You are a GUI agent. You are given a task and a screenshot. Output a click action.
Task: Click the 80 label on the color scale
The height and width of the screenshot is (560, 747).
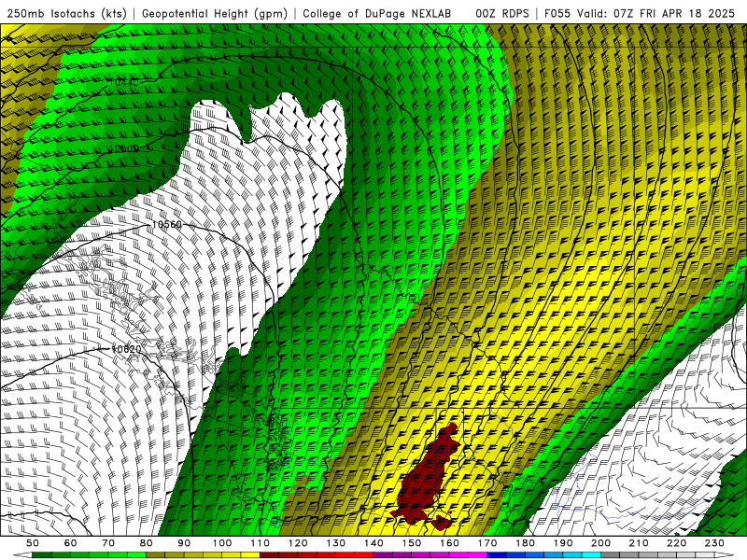(x=147, y=543)
